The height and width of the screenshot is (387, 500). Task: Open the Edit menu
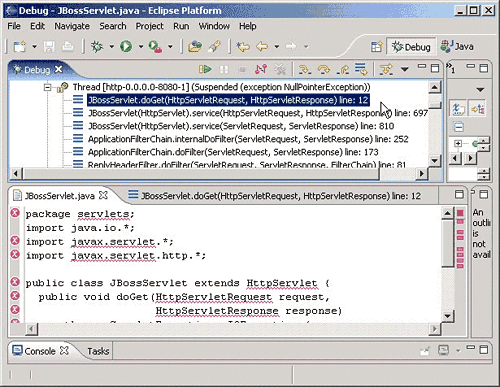click(37, 26)
